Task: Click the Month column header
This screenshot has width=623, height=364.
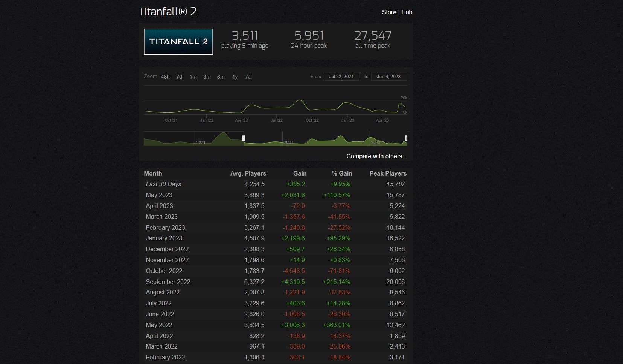Action: 153,173
